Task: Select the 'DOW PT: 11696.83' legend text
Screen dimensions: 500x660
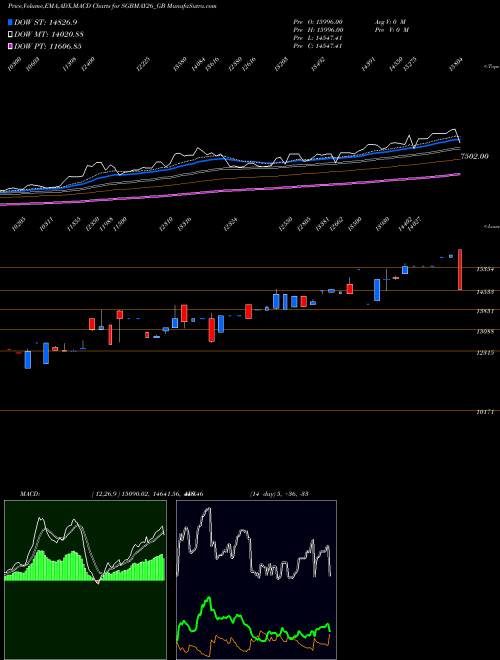Action: (x=48, y=46)
